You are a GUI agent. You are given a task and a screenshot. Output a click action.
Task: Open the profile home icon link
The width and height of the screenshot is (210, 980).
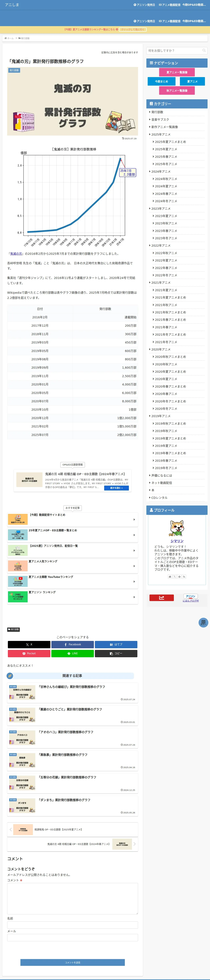170,577
